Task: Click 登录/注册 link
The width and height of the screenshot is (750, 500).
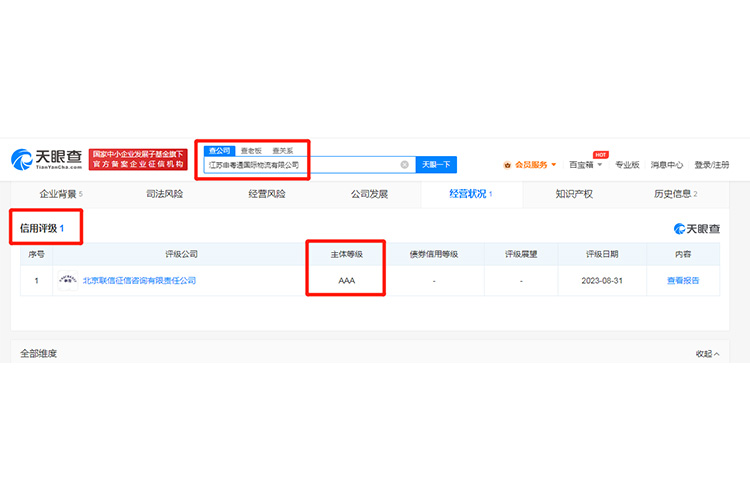Action: point(712,165)
